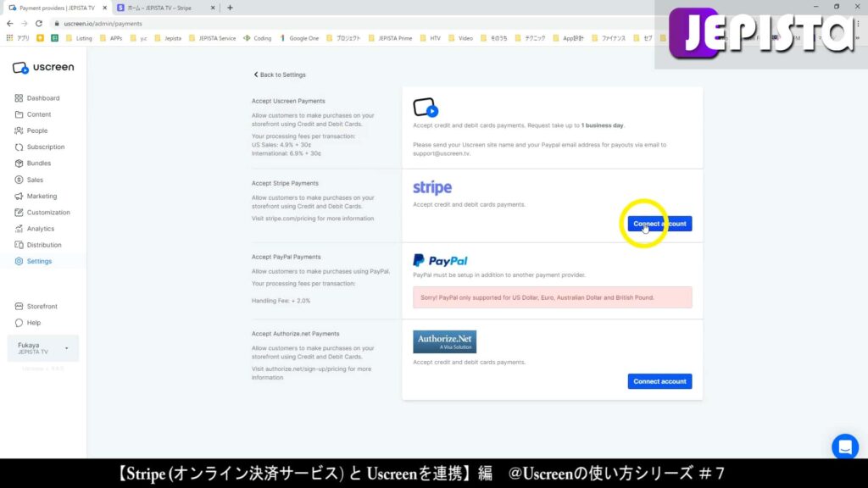
Task: Open the Video bookmark folder
Action: (x=460, y=38)
